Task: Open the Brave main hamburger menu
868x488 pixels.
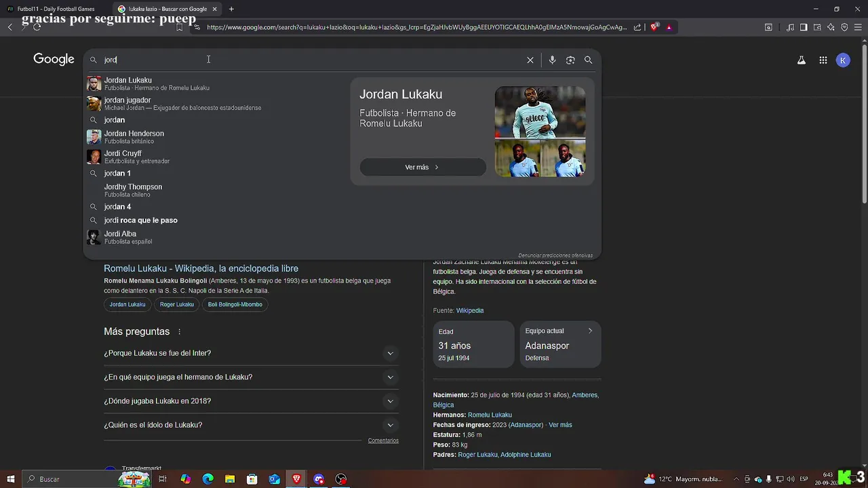Action: click(x=858, y=27)
